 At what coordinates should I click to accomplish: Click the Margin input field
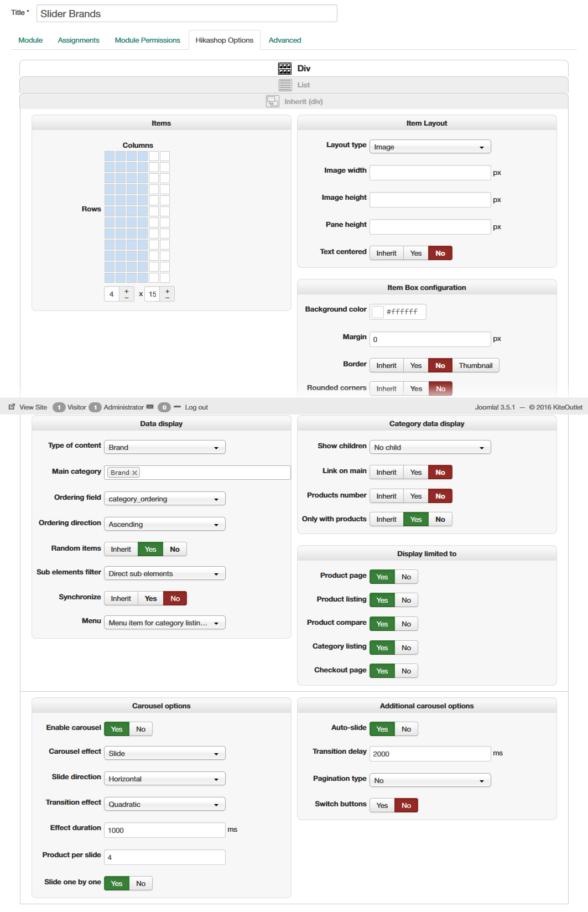click(x=430, y=339)
